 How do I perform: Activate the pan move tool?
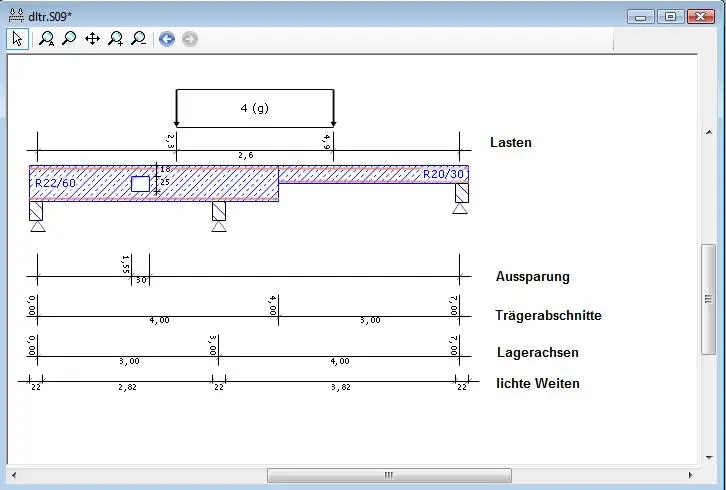[93, 38]
